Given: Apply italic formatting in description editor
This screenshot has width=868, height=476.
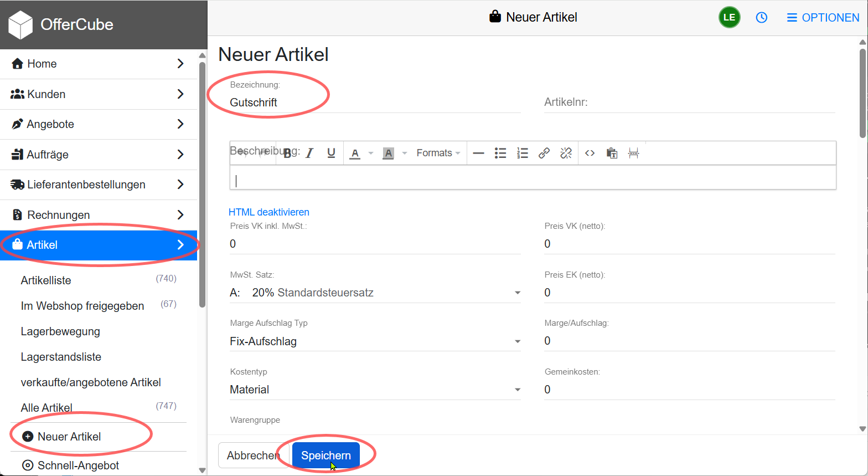Looking at the screenshot, I should point(309,153).
